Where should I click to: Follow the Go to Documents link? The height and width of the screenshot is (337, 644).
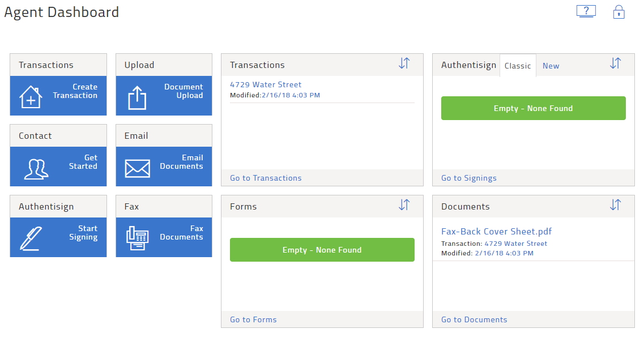(x=474, y=319)
